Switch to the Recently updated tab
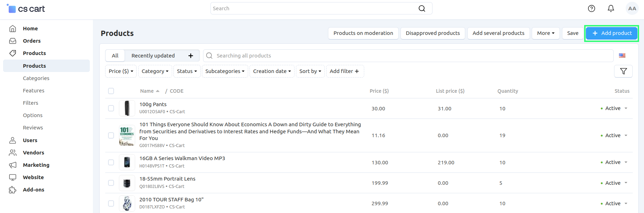Screen dimensions: 644x213 pos(153,56)
